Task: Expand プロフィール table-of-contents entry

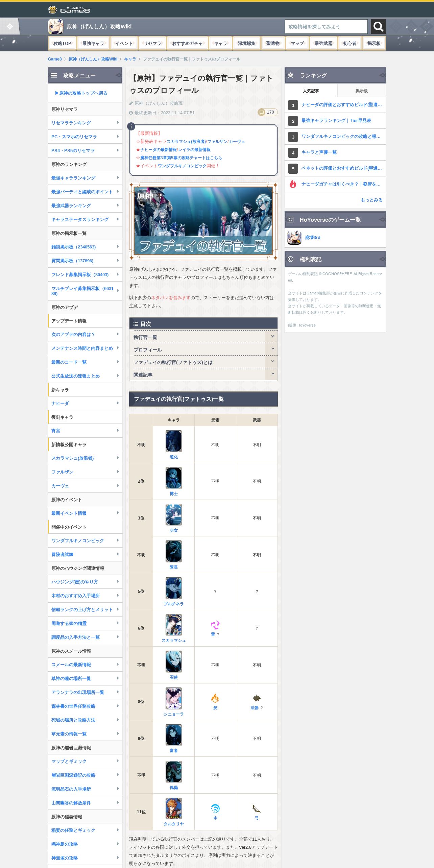Action: click(203, 349)
